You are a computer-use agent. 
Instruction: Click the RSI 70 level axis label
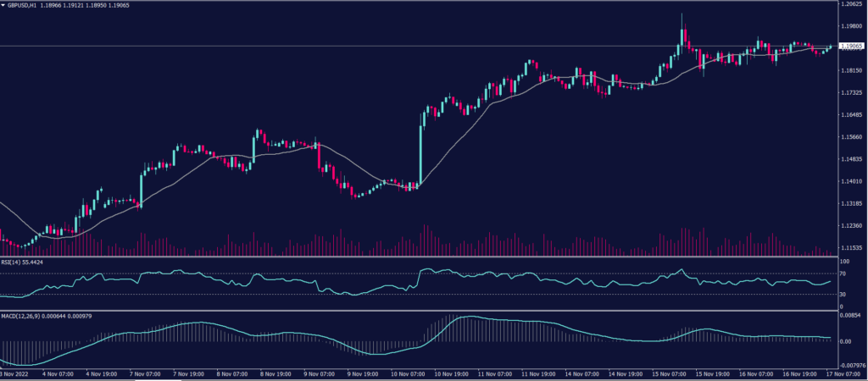(843, 273)
